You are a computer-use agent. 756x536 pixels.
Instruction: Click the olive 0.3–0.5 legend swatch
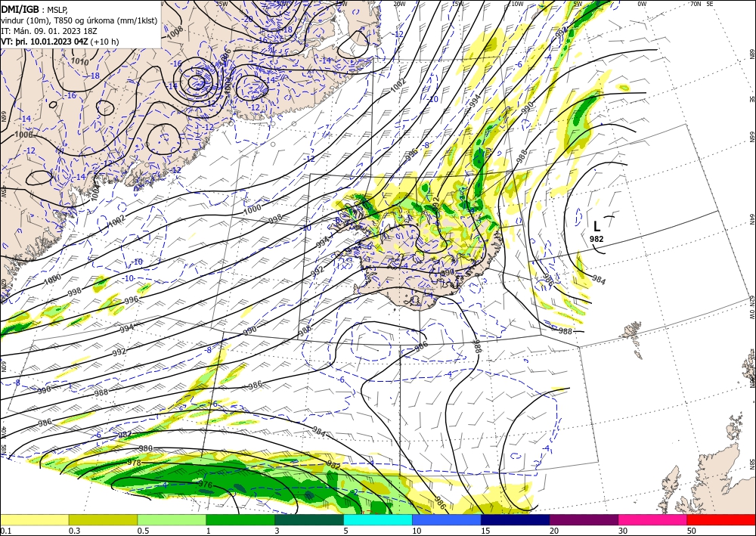click(x=103, y=519)
